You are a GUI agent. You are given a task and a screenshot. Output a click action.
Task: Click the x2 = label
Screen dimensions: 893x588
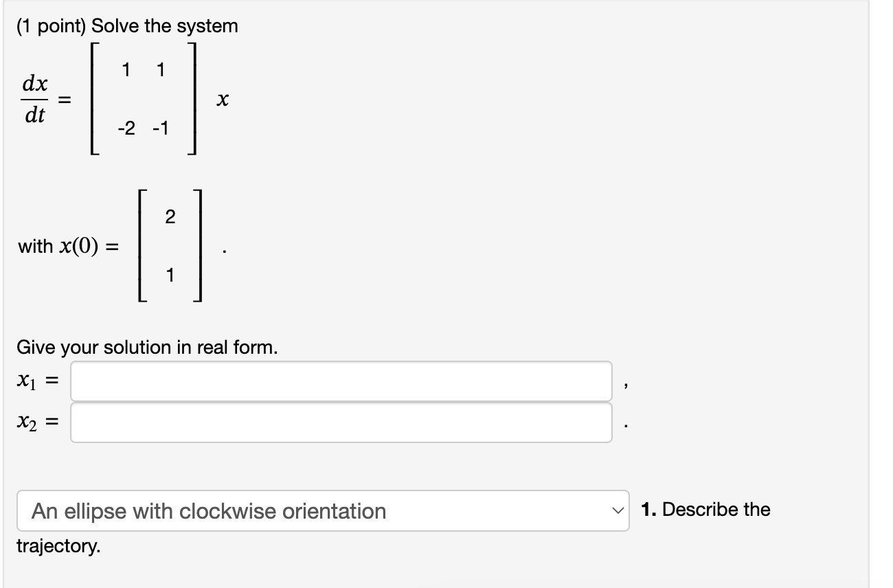(x=38, y=423)
